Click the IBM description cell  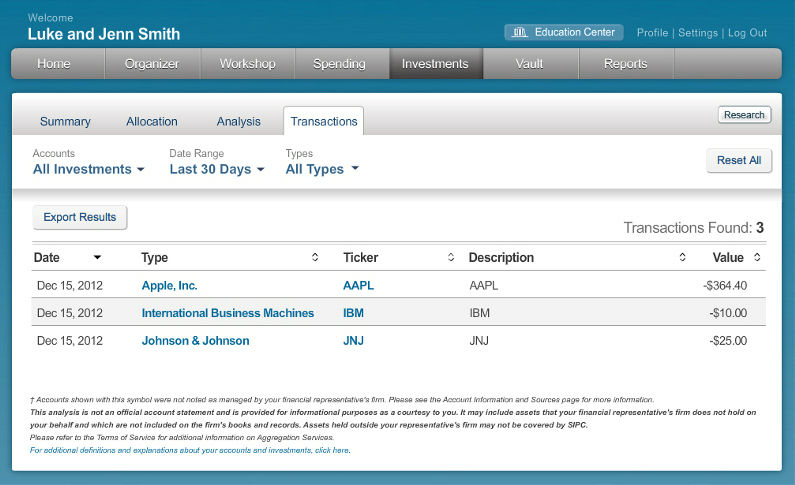point(480,313)
